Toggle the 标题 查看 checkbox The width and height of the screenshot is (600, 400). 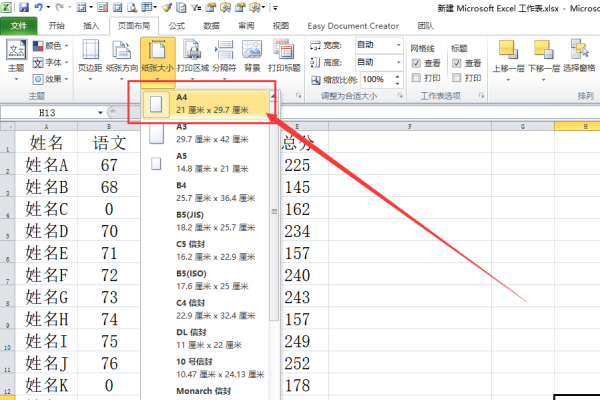coord(458,62)
